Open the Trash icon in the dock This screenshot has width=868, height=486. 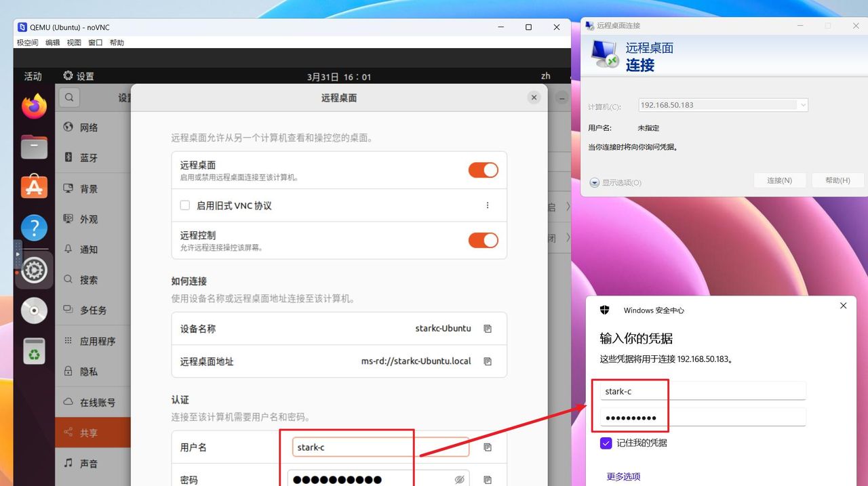click(34, 351)
